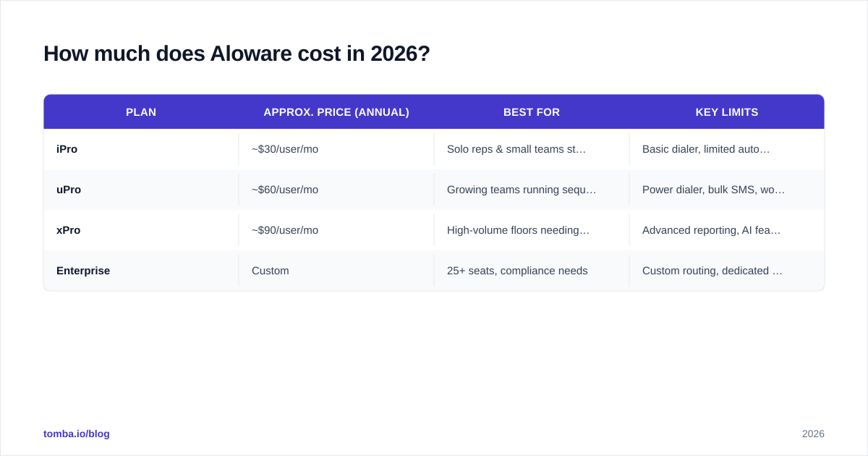
Task: Select the APPROX. PRICE (ANNUAL) column header
Action: (x=336, y=112)
